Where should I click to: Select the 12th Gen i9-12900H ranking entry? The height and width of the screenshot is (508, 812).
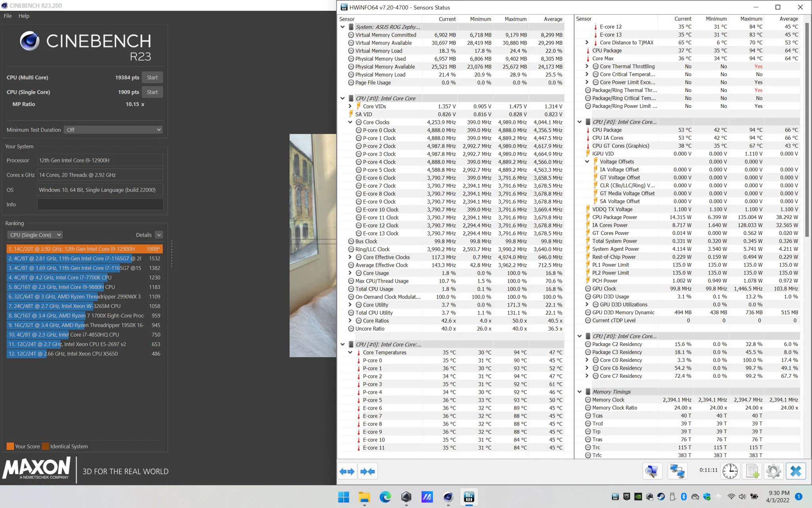tap(84, 249)
